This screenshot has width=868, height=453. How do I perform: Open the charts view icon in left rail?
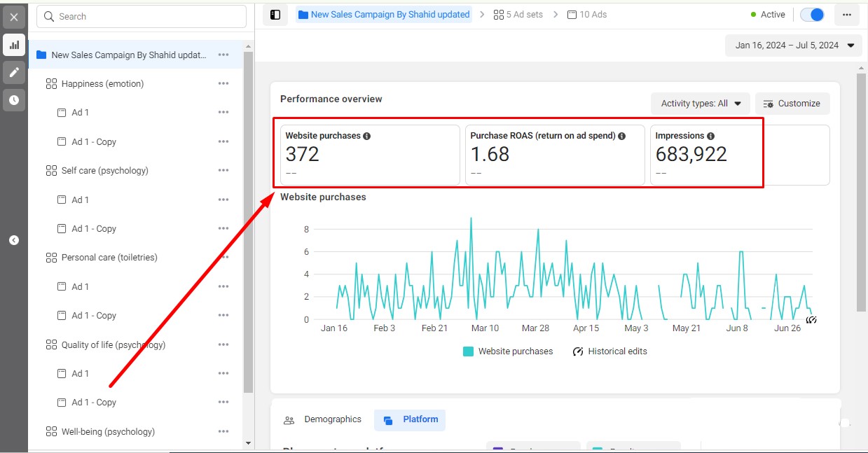coord(14,45)
